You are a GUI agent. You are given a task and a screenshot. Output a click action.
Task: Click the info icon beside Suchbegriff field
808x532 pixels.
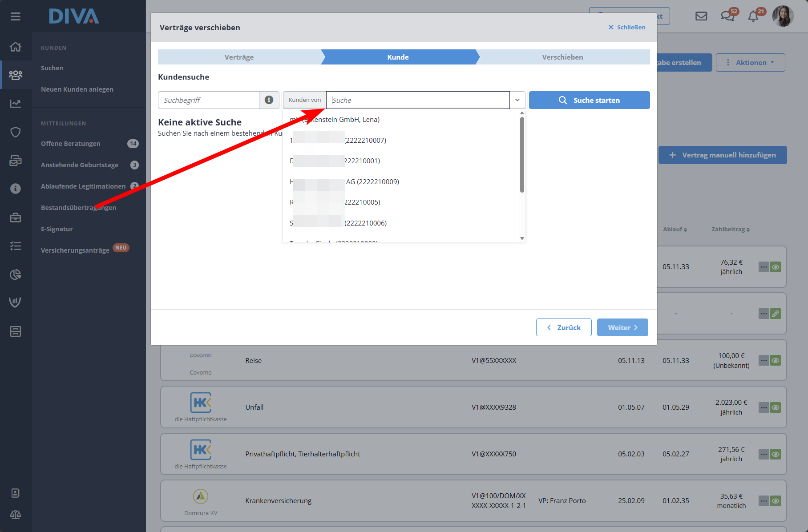269,100
